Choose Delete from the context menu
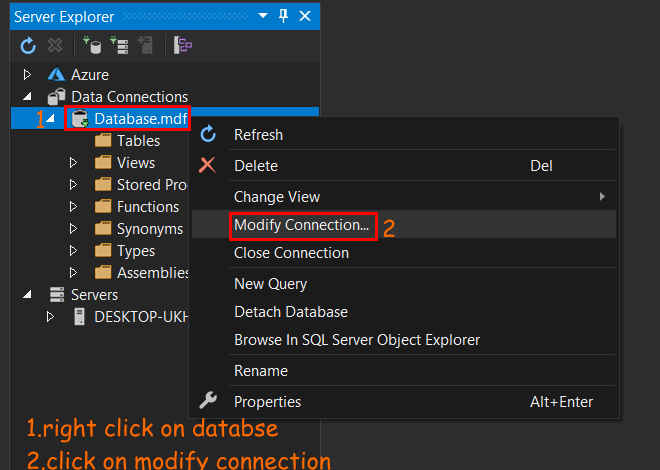This screenshot has height=470, width=660. click(404, 165)
